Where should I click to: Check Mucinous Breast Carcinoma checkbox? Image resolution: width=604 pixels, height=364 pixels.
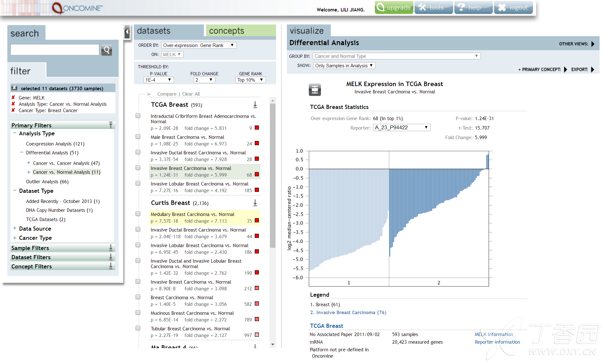pyautogui.click(x=138, y=313)
